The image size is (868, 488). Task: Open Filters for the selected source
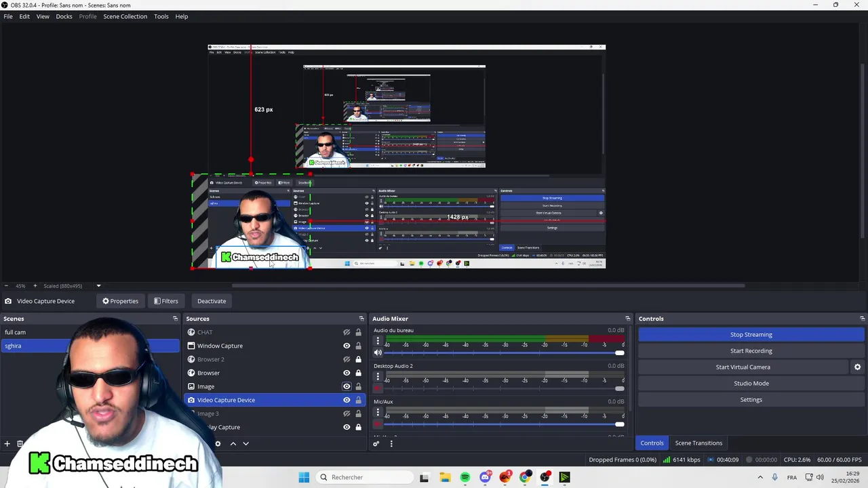tap(165, 301)
